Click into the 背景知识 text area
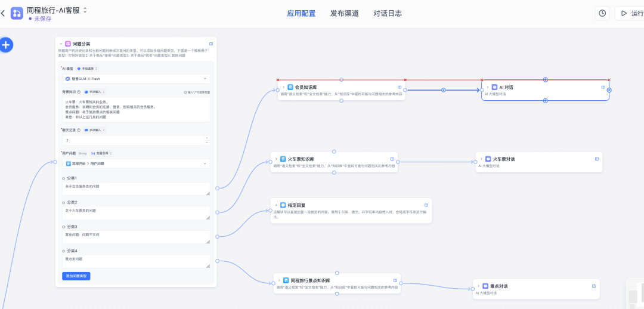 (136, 109)
